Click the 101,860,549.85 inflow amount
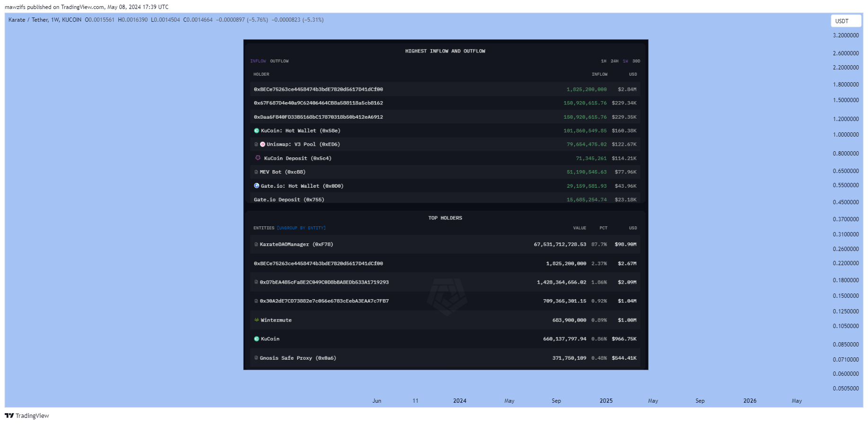868x424 pixels. point(585,130)
